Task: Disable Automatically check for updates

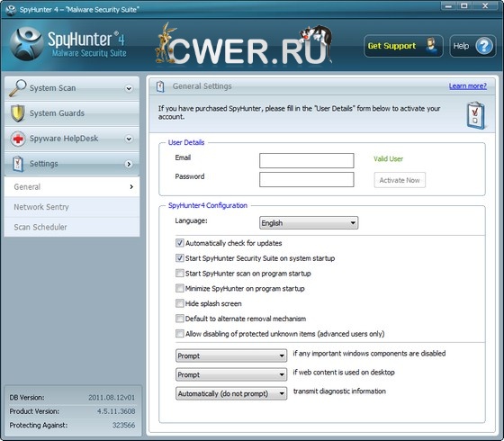Action: (180, 243)
